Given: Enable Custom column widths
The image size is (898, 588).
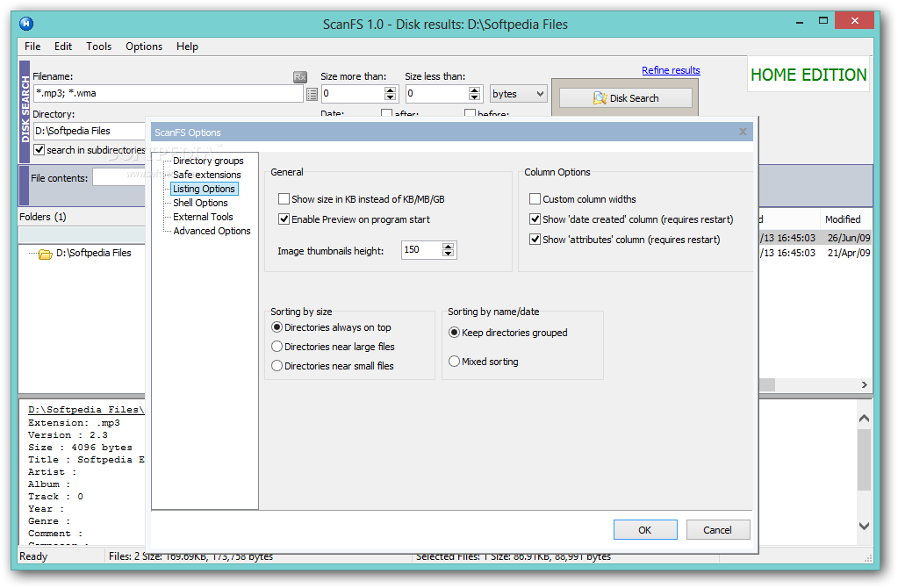Looking at the screenshot, I should 535,198.
